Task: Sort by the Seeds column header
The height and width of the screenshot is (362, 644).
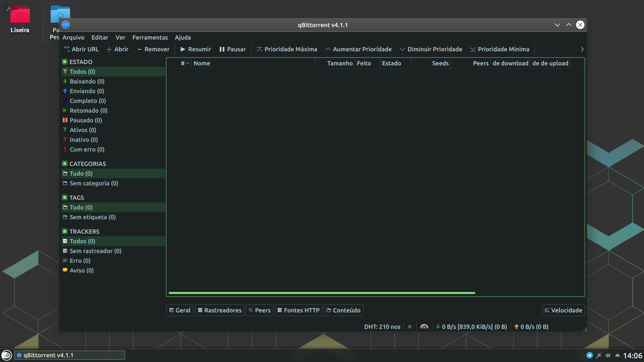Action: (x=431, y=63)
